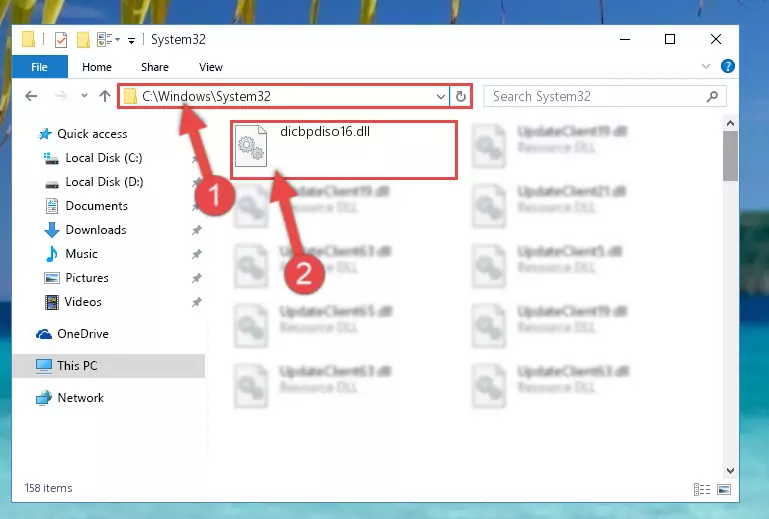Open Documents in navigation pane
The image size is (769, 519).
(97, 206)
